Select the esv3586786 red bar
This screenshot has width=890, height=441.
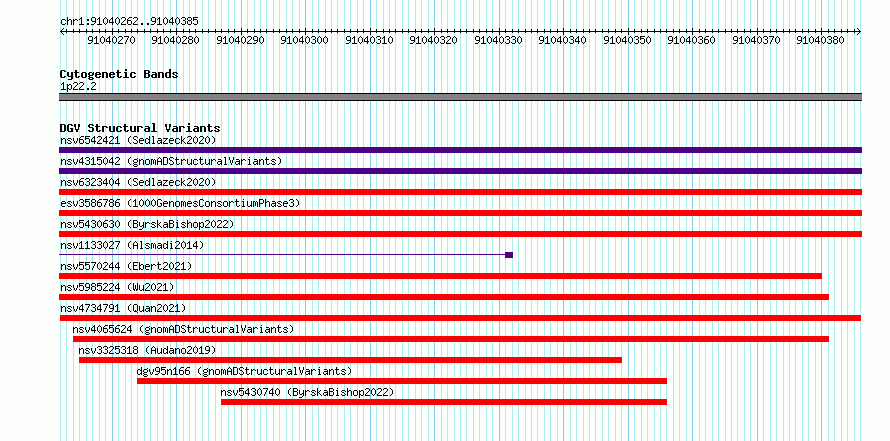tap(460, 213)
